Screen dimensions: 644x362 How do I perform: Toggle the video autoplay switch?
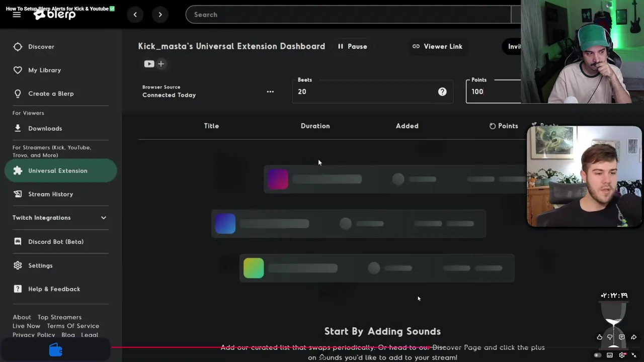[x=598, y=355]
